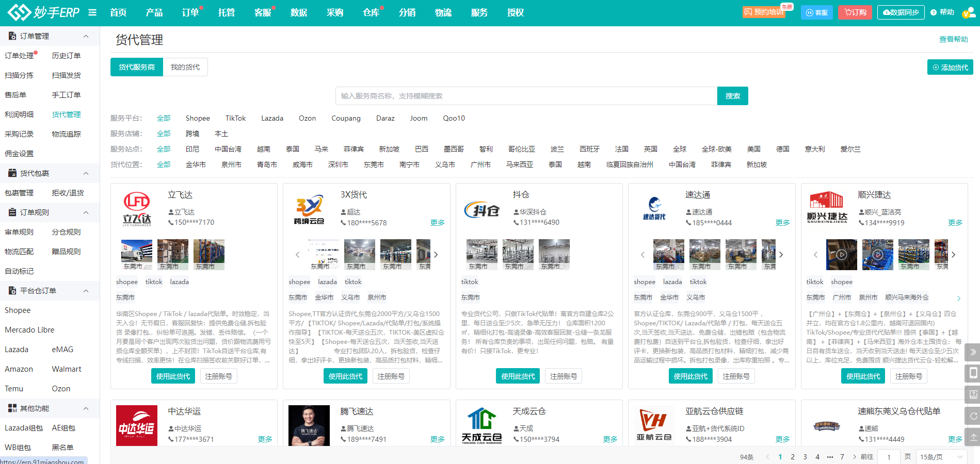The image size is (980, 464).
Task: Click the 订购 shopping cart button
Action: click(855, 12)
